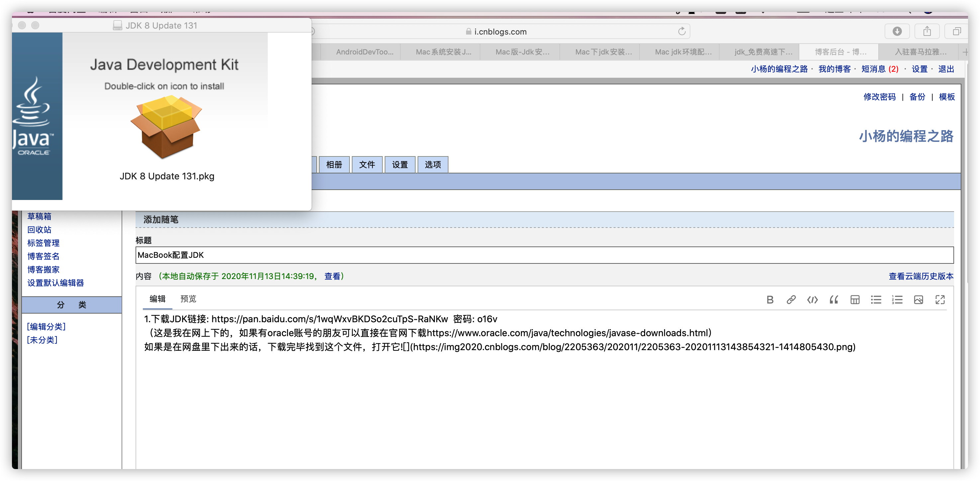Select the 文件 navigation tab

coord(367,164)
